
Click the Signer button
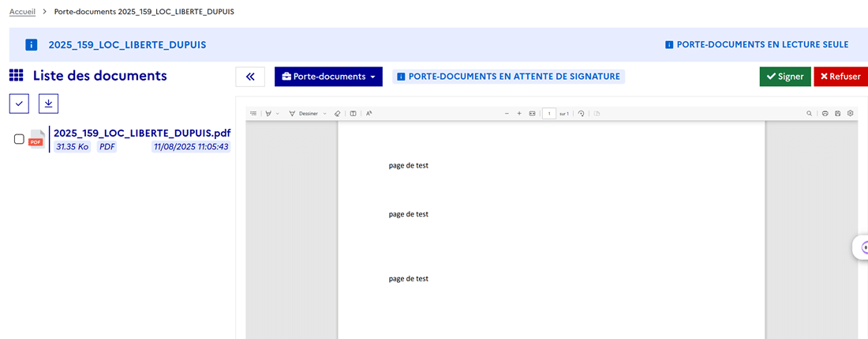click(784, 77)
